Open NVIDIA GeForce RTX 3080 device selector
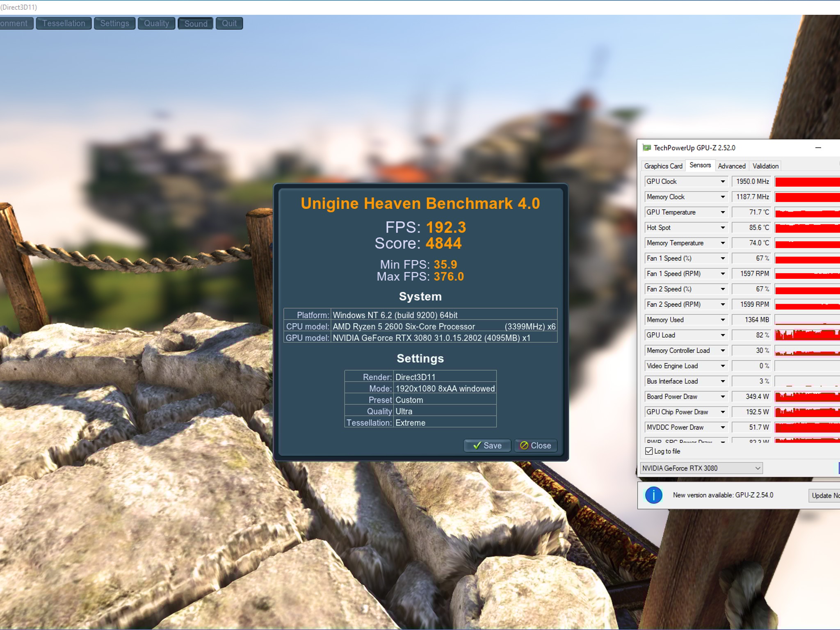Image resolution: width=840 pixels, height=630 pixels. tap(701, 468)
